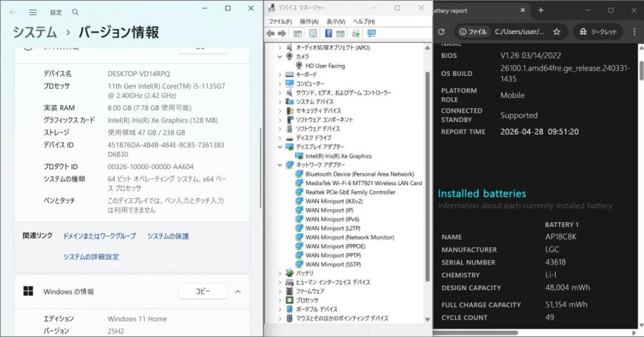
Task: Bookmark the battery report page with the star
Action: [x=556, y=32]
